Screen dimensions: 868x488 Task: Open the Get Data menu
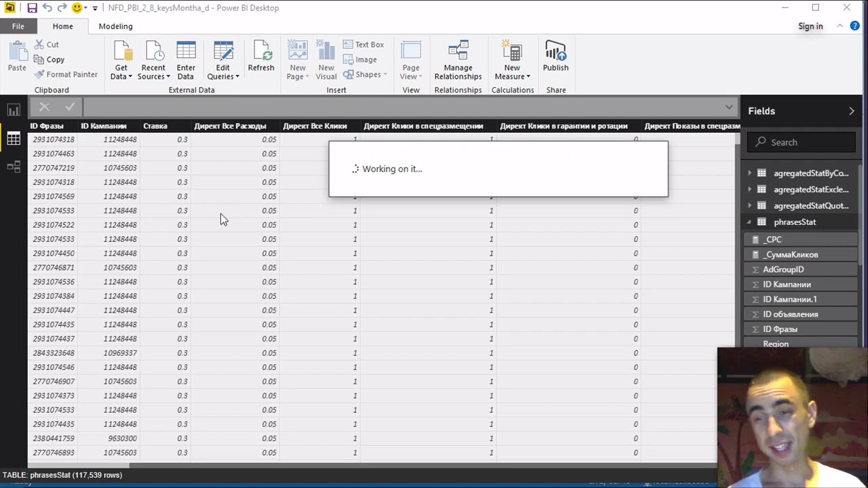tap(121, 61)
